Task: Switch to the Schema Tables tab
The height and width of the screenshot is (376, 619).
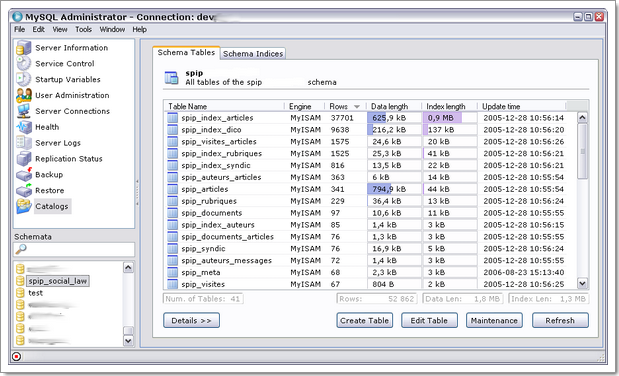Action: click(186, 53)
